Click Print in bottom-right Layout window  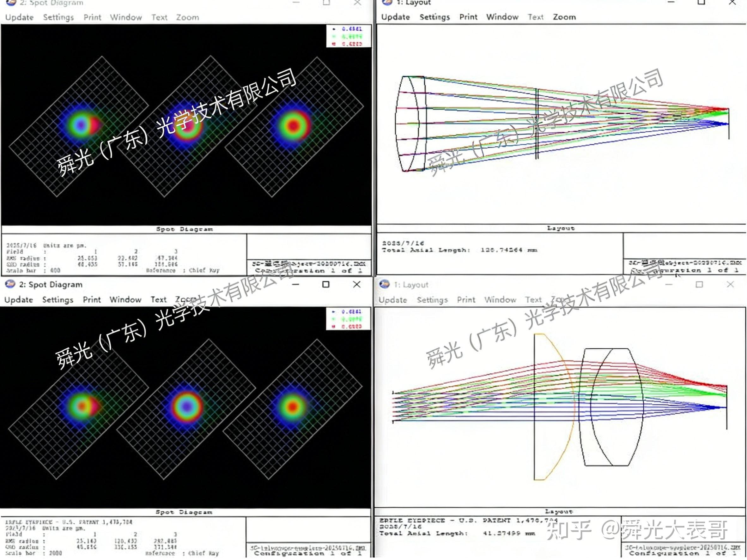point(466,299)
